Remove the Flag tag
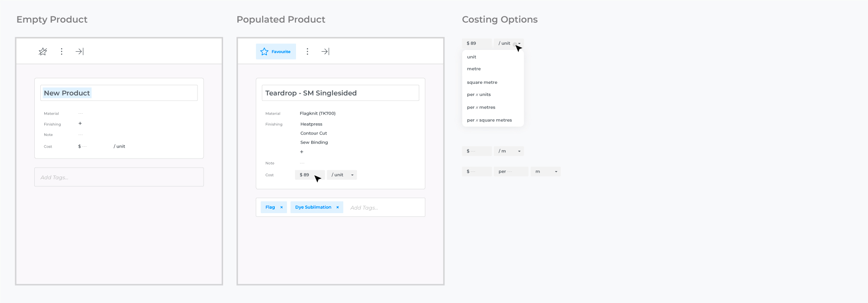The width and height of the screenshot is (868, 303). tap(282, 207)
